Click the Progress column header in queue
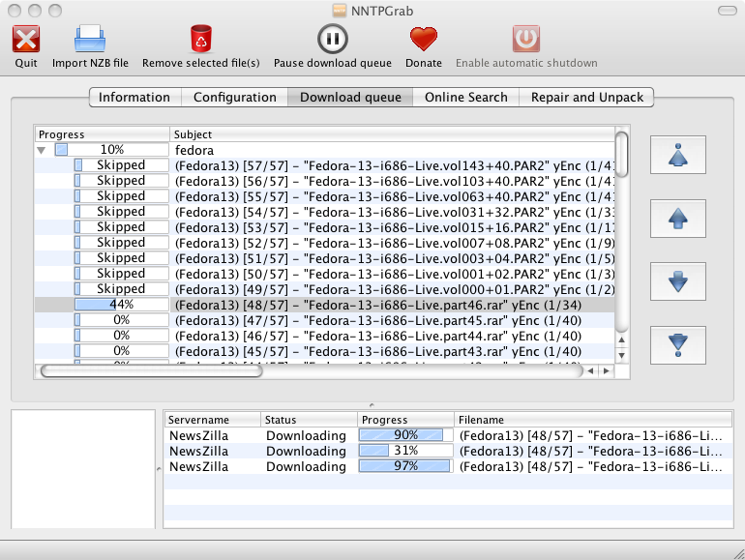Screen dimensions: 745x560 pyautogui.click(x=102, y=134)
